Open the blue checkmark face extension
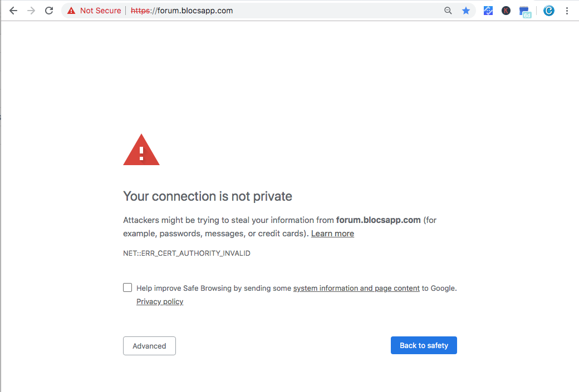 [488, 11]
